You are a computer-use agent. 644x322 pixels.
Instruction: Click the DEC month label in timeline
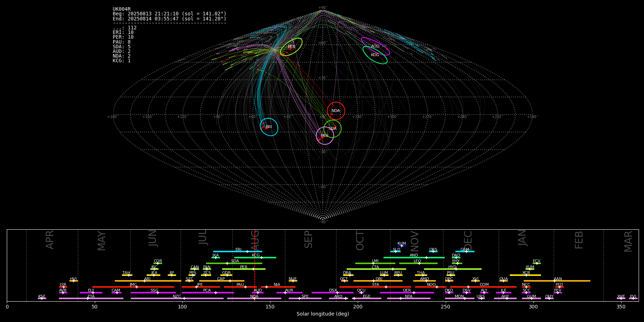pyautogui.click(x=468, y=240)
